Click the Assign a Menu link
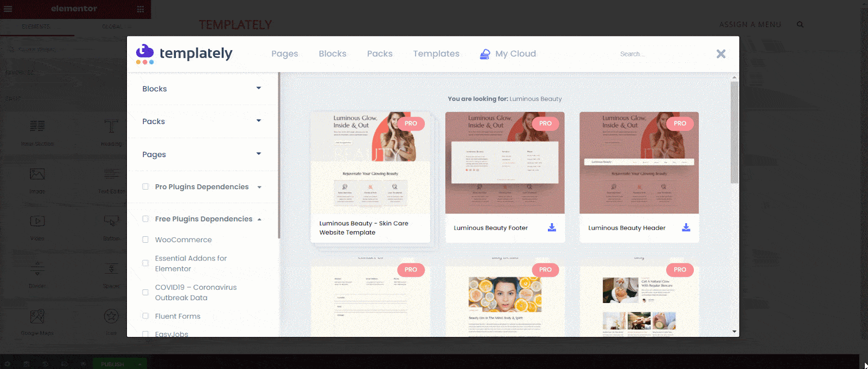 (750, 24)
